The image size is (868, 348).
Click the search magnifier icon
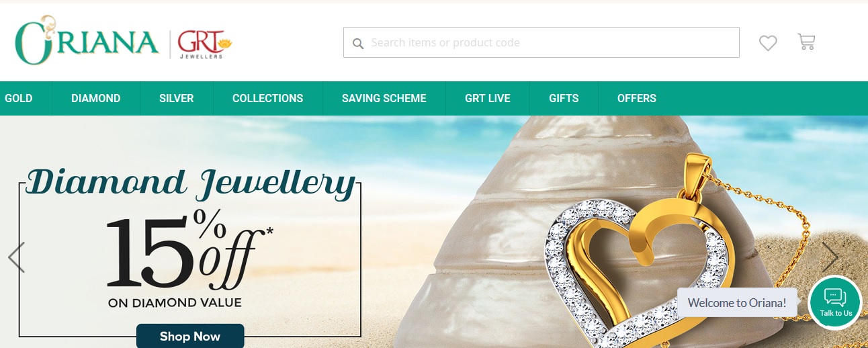(x=358, y=43)
